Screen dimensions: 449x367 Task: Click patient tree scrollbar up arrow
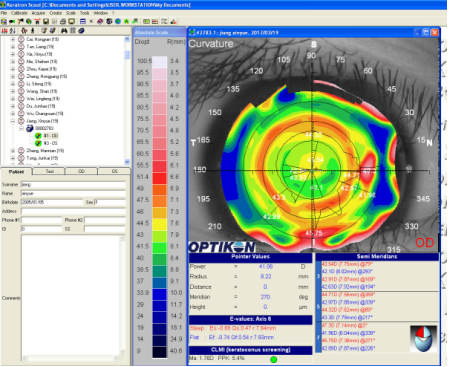127,39
